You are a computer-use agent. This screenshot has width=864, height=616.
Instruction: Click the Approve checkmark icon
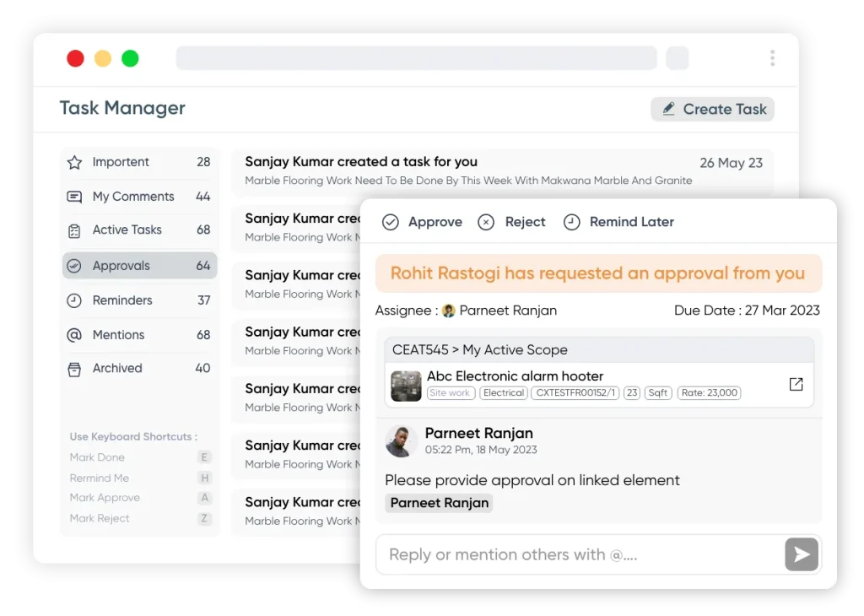click(x=391, y=222)
